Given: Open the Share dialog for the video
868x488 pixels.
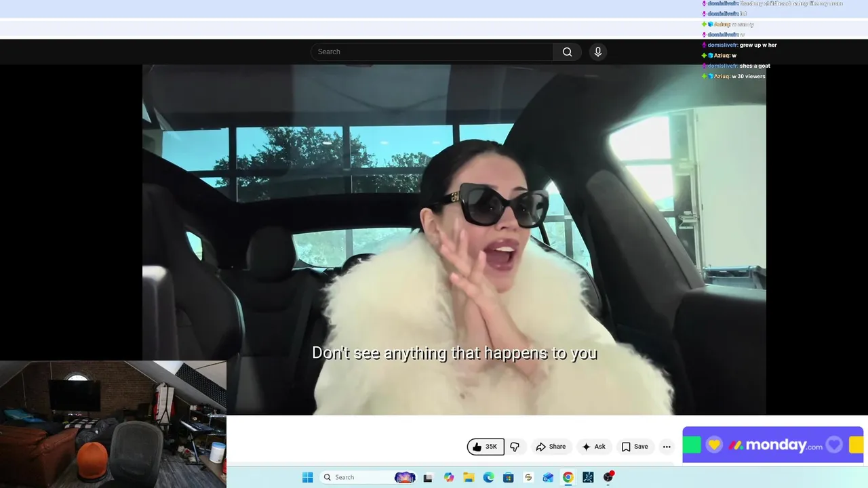Looking at the screenshot, I should [551, 447].
